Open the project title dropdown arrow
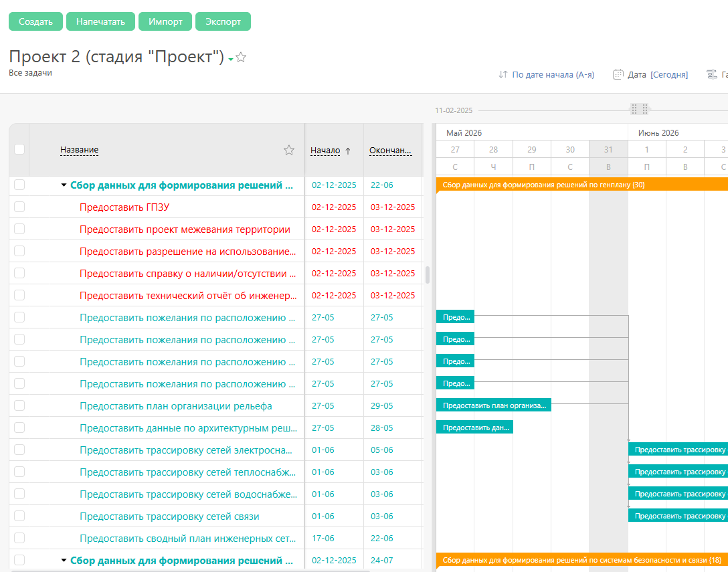728x572 pixels. coord(230,60)
